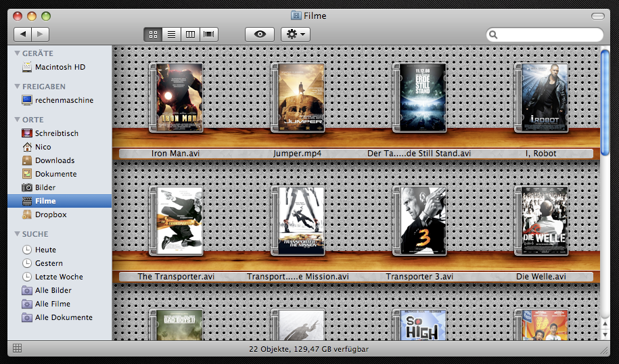619x364 pixels.
Task: Open the Alle Filme smart folder
Action: tap(60, 304)
